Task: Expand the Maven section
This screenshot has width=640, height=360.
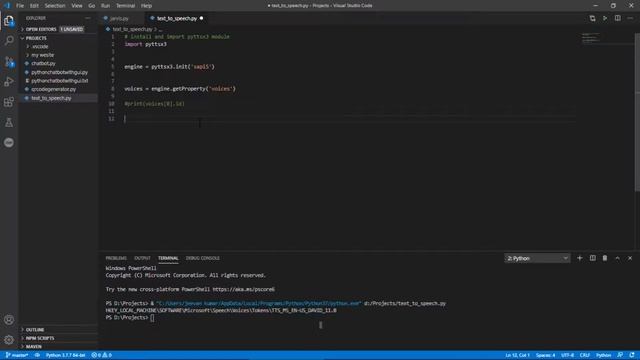Action: tap(34, 347)
